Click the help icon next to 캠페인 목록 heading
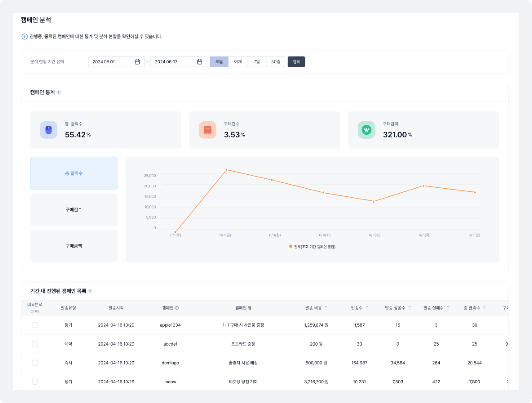Viewport: 532px width, 403px height. coord(90,291)
